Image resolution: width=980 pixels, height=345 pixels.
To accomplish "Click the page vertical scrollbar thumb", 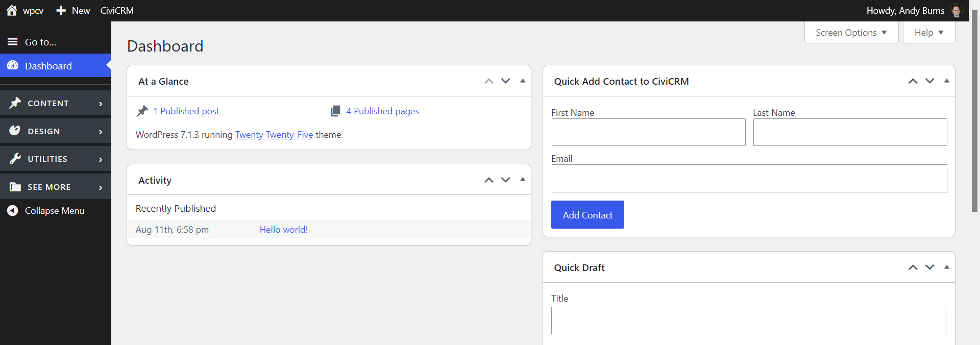I will pos(974,110).
